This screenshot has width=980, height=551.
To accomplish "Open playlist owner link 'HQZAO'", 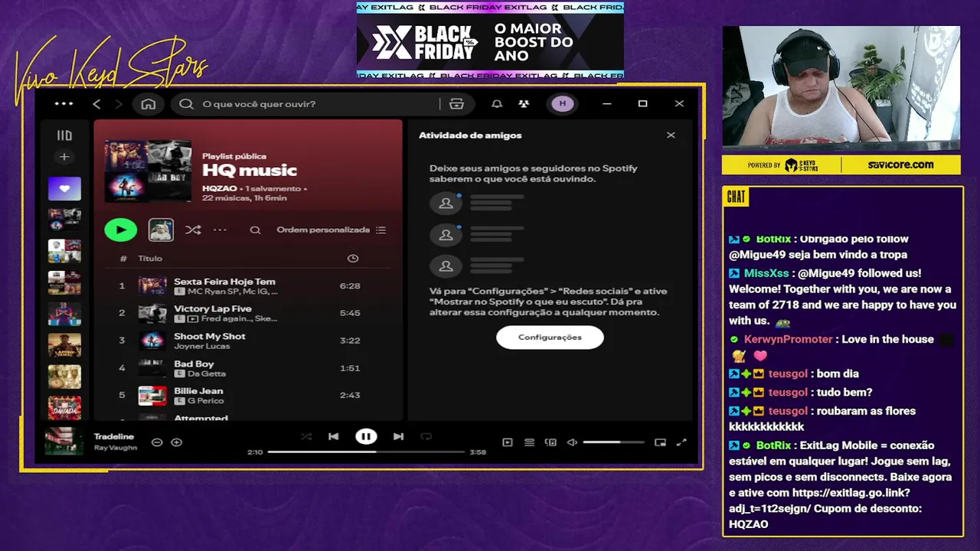I will point(218,188).
